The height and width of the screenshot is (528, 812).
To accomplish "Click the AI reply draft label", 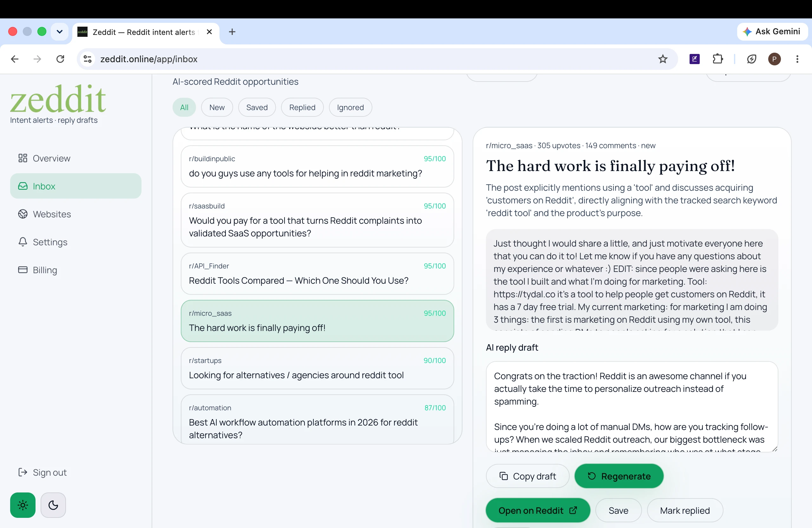I will [x=512, y=347].
